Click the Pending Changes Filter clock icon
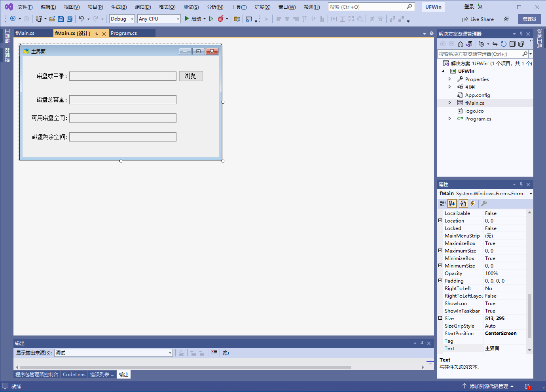 [481, 44]
